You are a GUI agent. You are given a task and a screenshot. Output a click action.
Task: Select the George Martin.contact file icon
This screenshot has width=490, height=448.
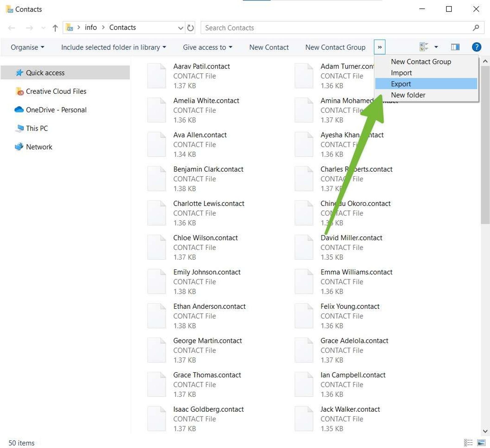pyautogui.click(x=157, y=350)
